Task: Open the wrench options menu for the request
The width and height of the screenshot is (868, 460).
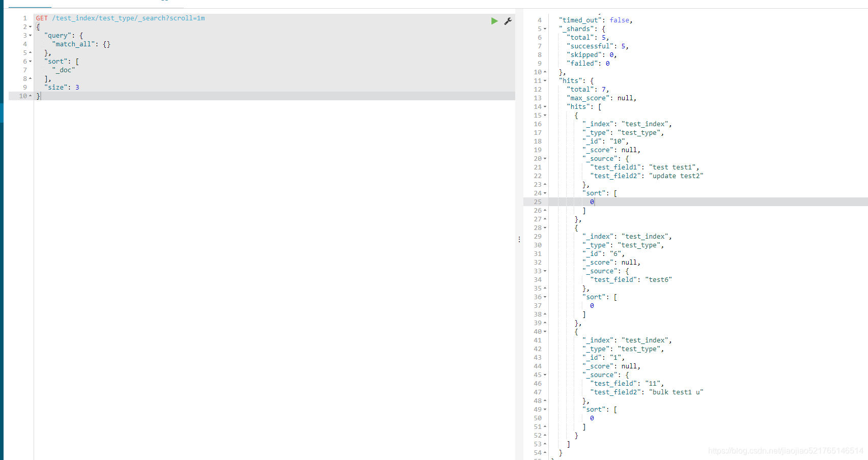Action: [x=508, y=21]
